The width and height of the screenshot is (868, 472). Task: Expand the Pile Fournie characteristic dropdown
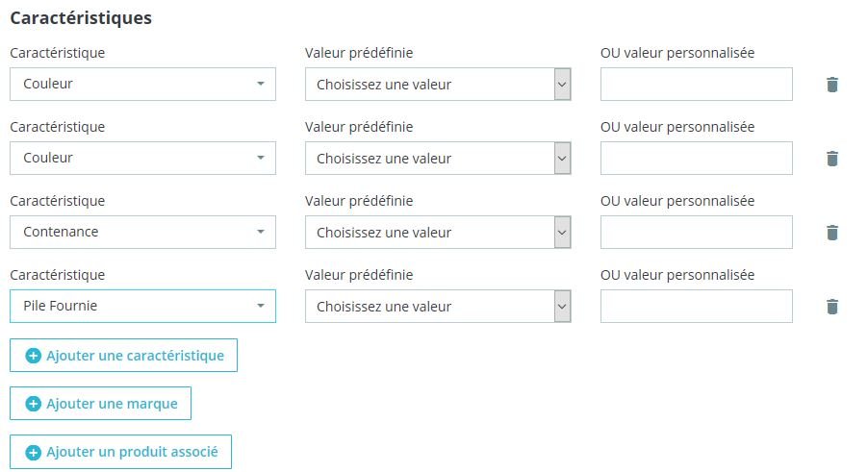click(142, 306)
